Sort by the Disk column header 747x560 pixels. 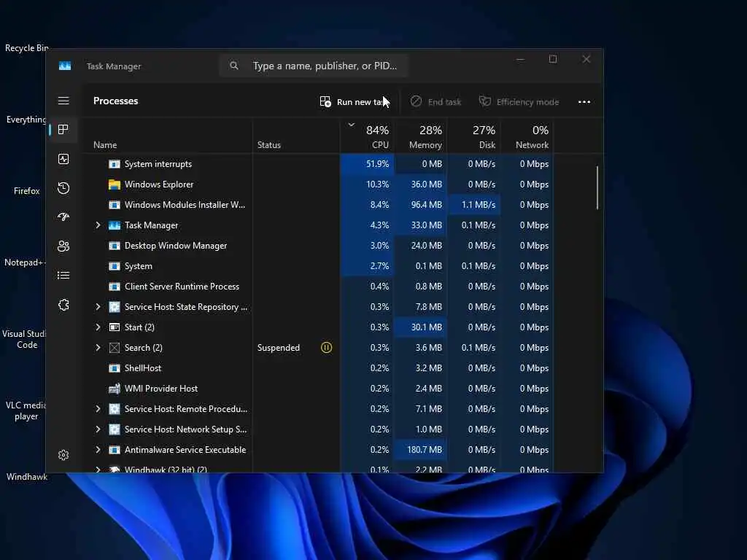[474, 136]
